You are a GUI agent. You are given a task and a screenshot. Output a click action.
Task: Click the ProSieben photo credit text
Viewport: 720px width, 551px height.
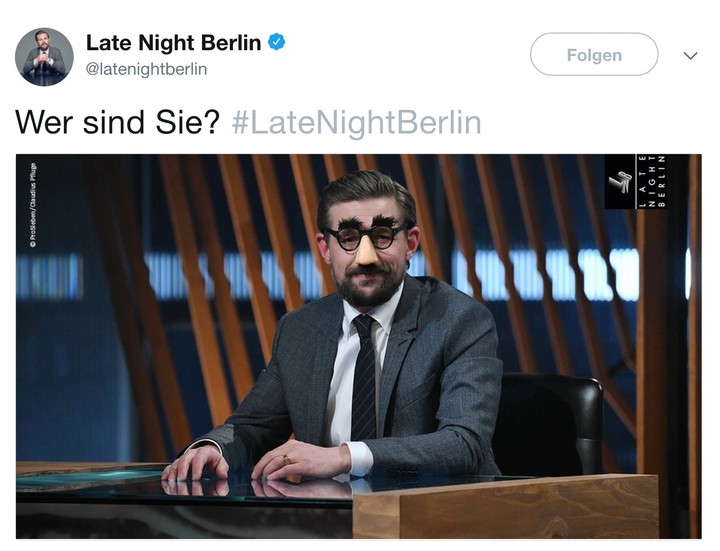[x=33, y=205]
